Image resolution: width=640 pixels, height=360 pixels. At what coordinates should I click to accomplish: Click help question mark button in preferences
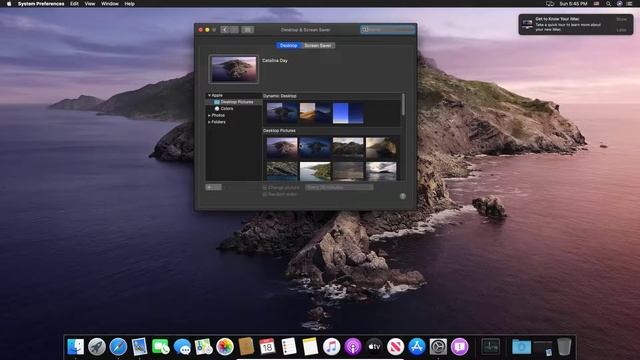[403, 196]
